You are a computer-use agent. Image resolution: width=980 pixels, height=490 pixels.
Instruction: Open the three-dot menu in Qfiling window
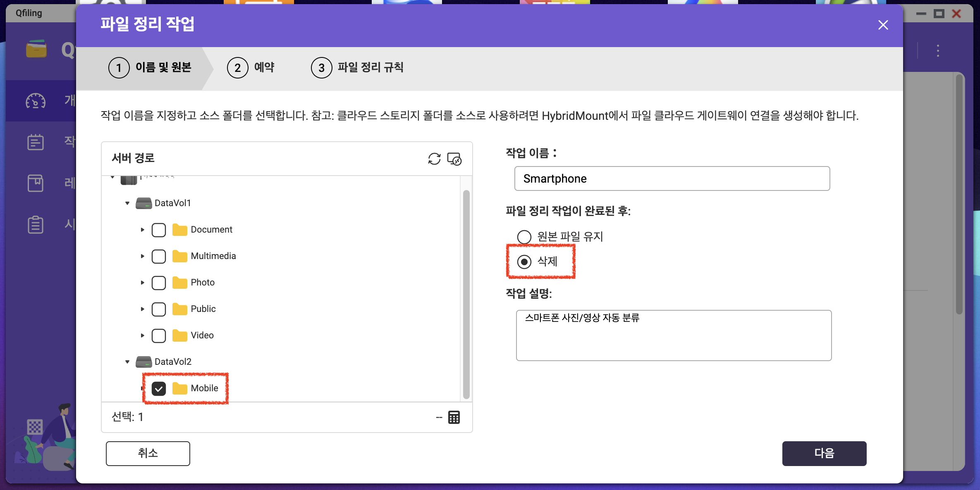tap(938, 51)
